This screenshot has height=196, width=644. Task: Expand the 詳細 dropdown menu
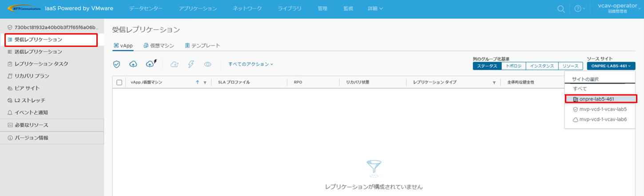[375, 9]
